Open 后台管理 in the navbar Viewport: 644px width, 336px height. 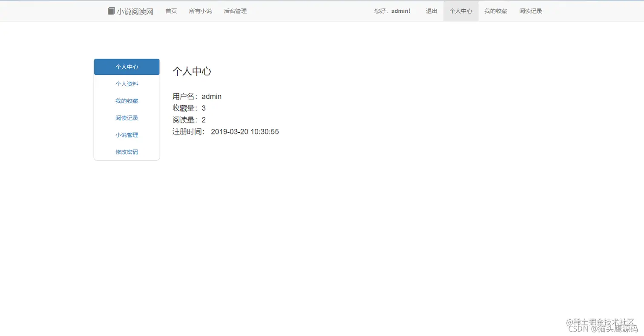click(236, 11)
